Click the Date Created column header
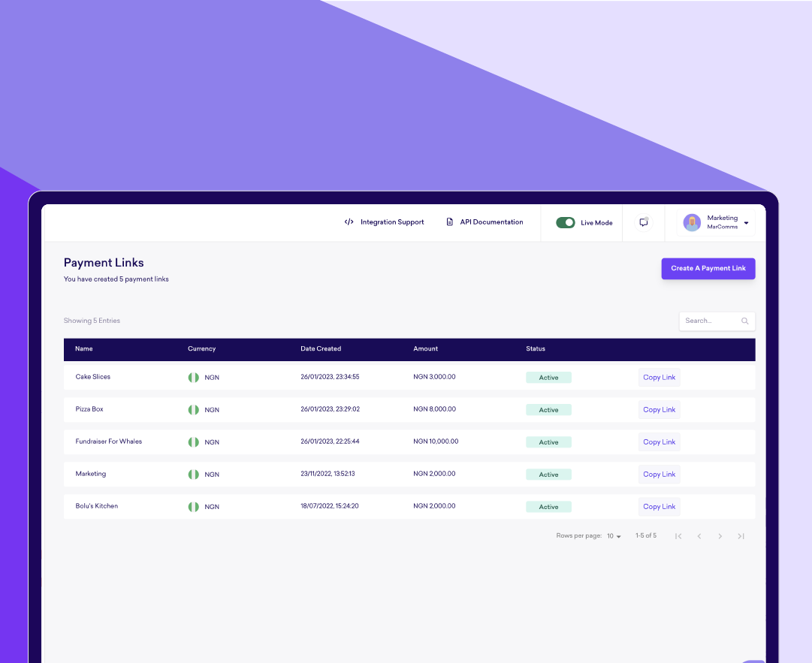812x663 pixels. (321, 349)
